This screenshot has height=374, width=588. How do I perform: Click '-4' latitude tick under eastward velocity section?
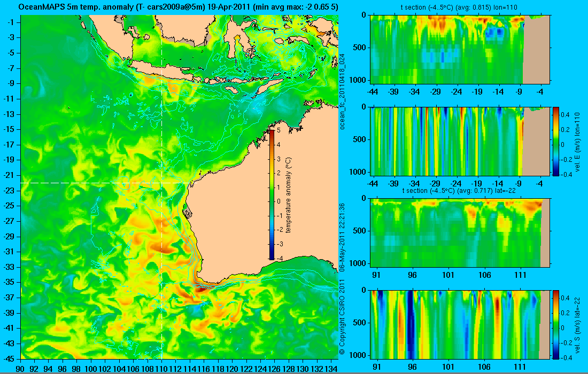pos(539,184)
